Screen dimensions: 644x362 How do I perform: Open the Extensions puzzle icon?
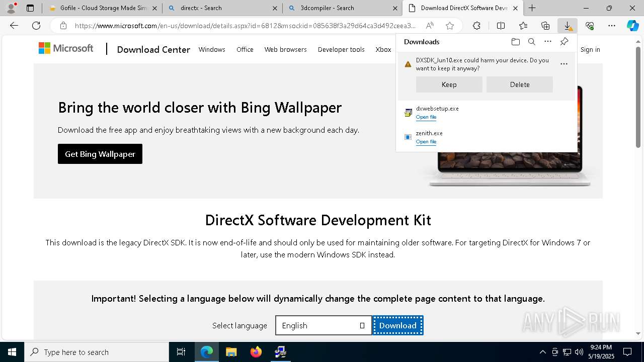[476, 26]
